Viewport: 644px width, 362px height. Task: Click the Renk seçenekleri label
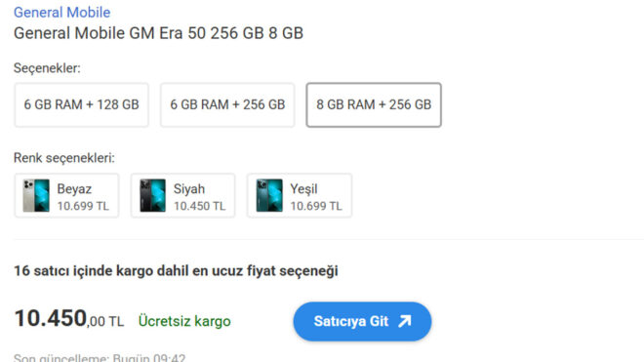[x=64, y=158]
